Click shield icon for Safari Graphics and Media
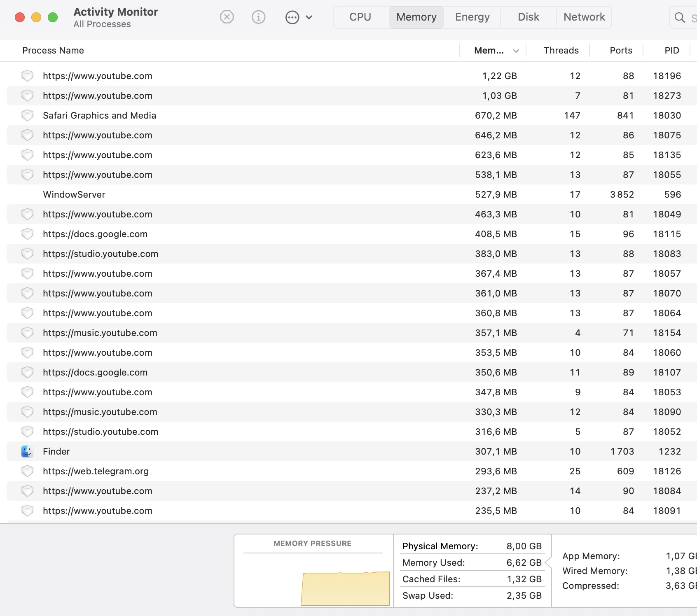The width and height of the screenshot is (697, 616). point(27,115)
